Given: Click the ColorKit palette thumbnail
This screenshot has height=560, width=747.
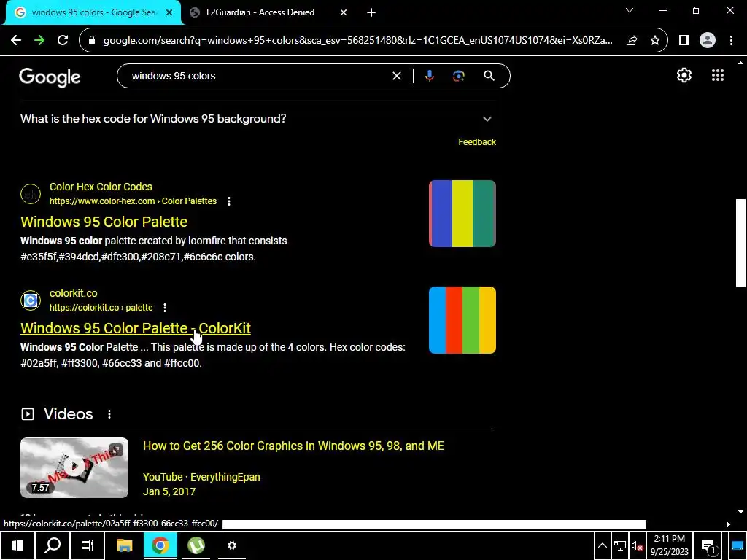Looking at the screenshot, I should tap(462, 321).
